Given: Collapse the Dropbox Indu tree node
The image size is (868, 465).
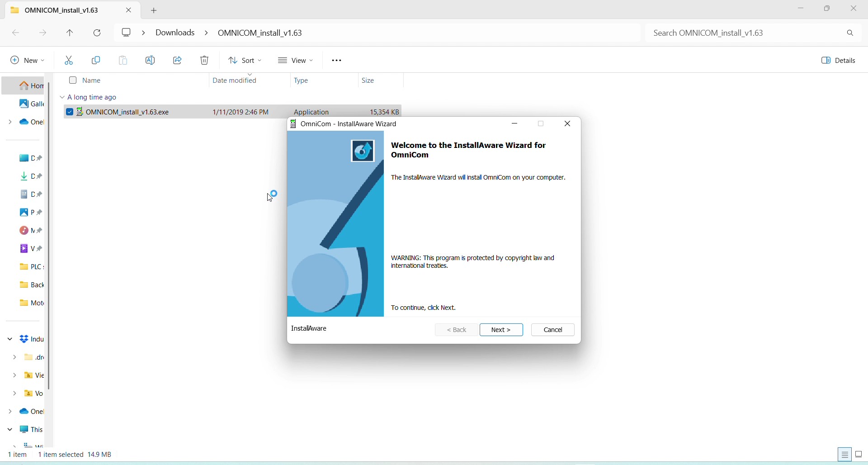Looking at the screenshot, I should pos(10,339).
